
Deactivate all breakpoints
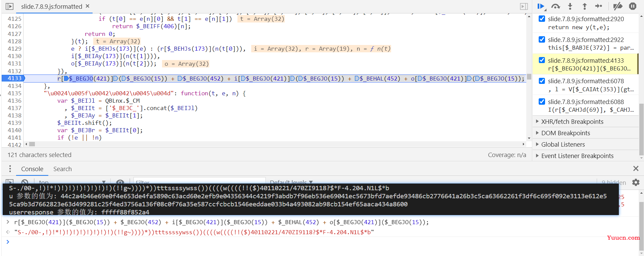(x=618, y=6)
